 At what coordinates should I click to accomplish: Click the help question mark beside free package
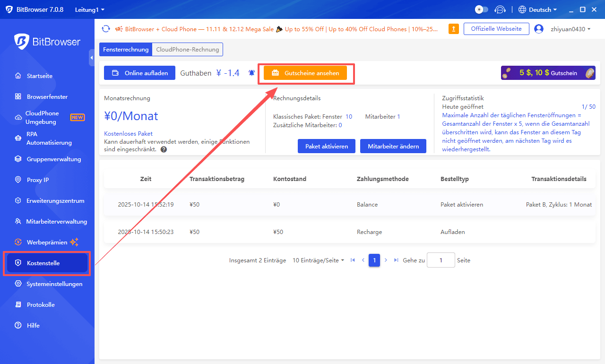(x=164, y=149)
